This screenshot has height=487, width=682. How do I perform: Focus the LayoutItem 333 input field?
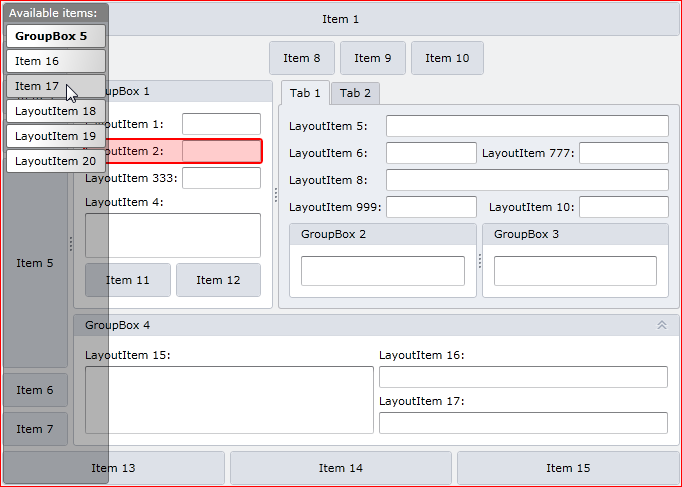(x=221, y=178)
